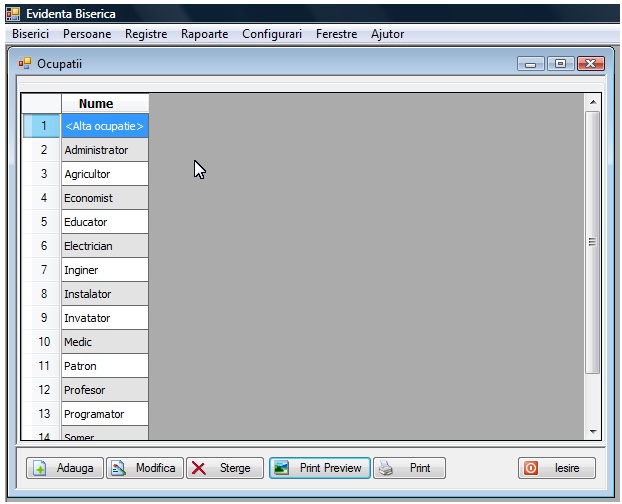This screenshot has height=504, width=622.
Task: Open the Configurari menu
Action: pos(271,34)
